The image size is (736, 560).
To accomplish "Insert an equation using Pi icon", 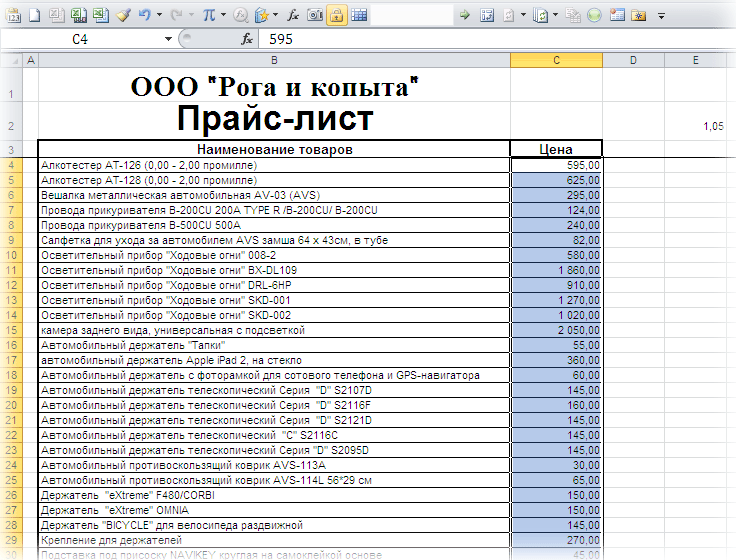I will [209, 15].
